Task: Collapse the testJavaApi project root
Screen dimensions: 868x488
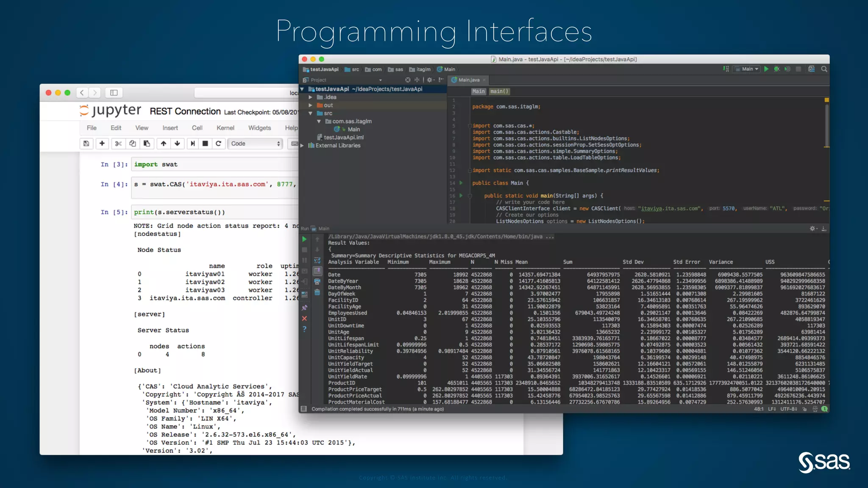Action: [302, 89]
